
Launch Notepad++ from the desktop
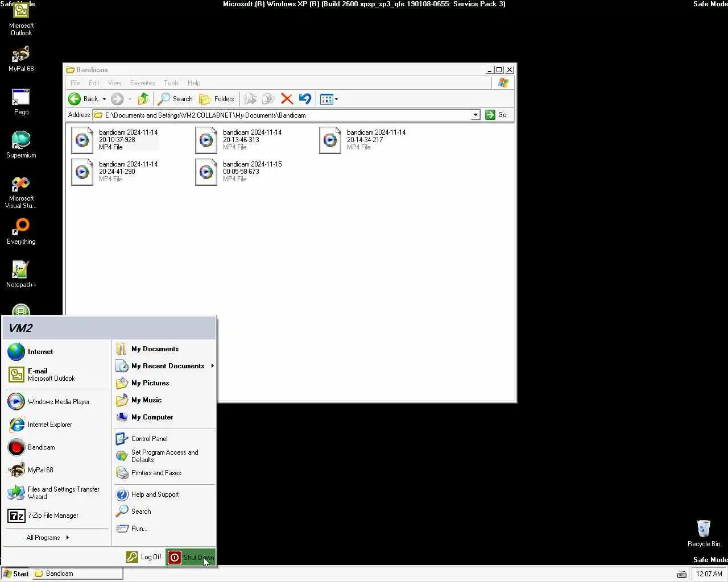point(21,274)
